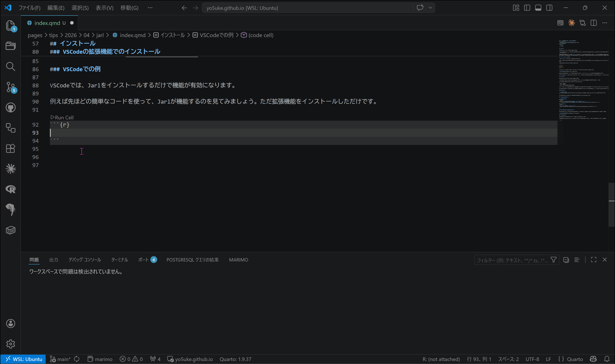
Task: Open the Extensions view in activity bar
Action: tap(10, 148)
